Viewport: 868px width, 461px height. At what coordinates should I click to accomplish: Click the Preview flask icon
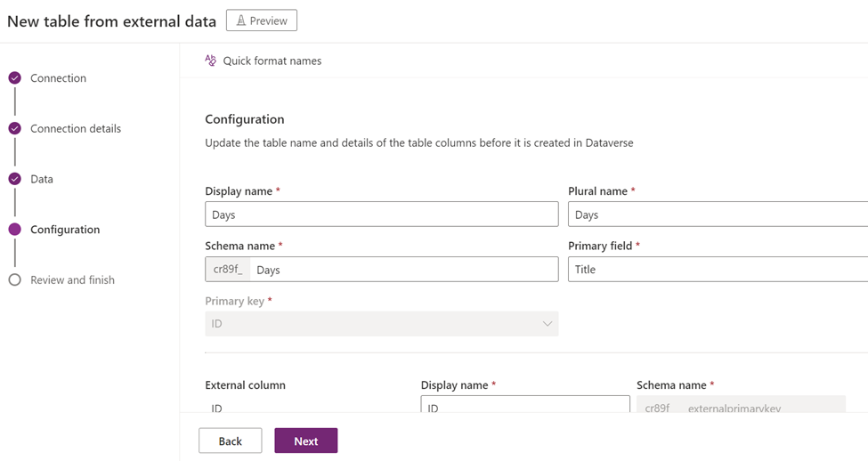241,20
